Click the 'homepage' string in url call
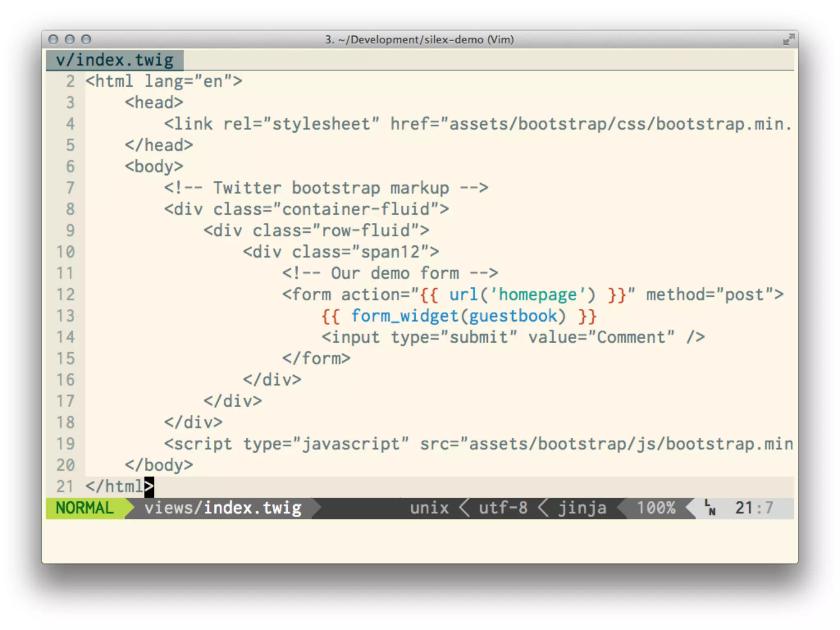Image resolution: width=840 pixels, height=630 pixels. (537, 294)
